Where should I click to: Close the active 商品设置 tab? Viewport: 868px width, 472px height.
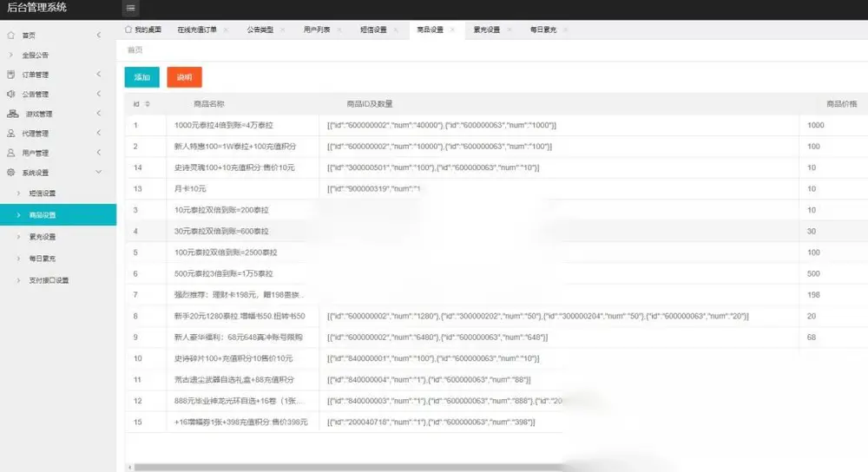(x=452, y=29)
